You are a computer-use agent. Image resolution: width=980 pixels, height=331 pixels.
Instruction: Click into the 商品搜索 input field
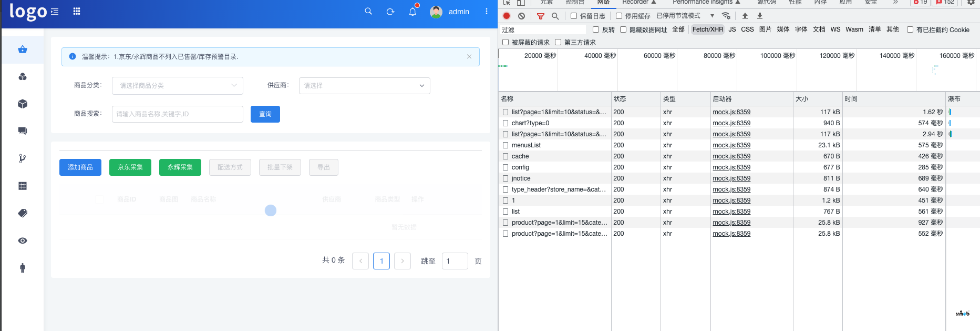[178, 114]
